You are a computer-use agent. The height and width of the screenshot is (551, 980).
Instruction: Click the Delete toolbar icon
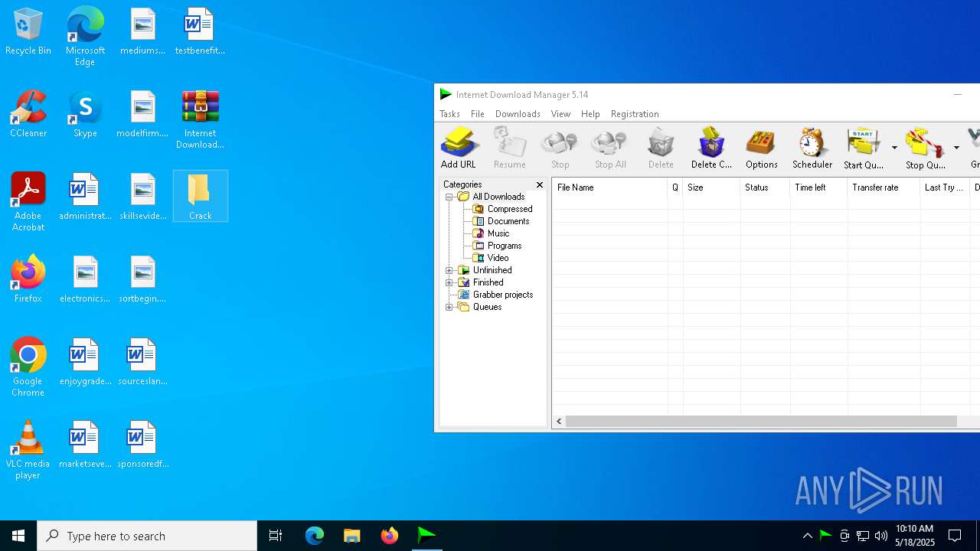tap(661, 148)
